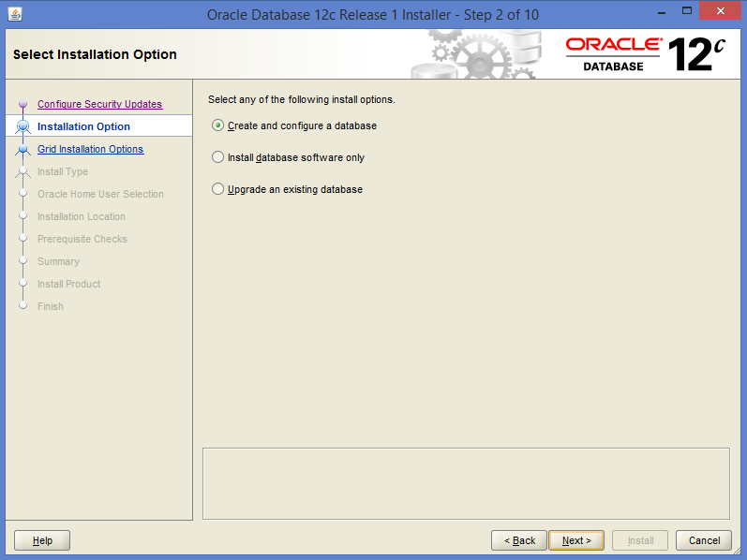This screenshot has width=747, height=560.
Task: Go back with the Back button
Action: [x=519, y=540]
